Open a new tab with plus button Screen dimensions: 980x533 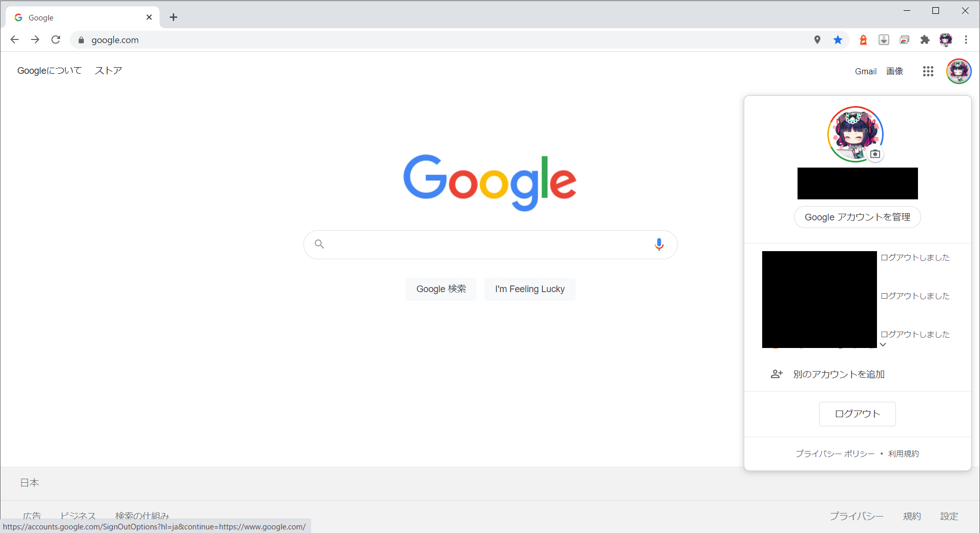tap(173, 17)
